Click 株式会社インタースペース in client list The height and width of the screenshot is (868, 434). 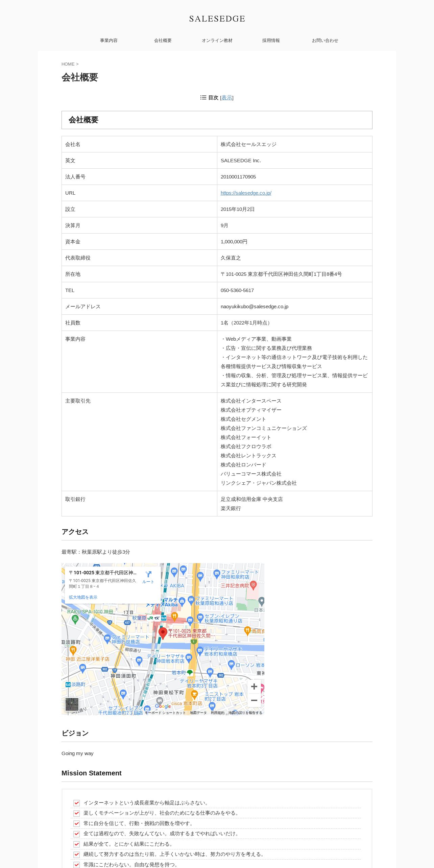pyautogui.click(x=251, y=401)
